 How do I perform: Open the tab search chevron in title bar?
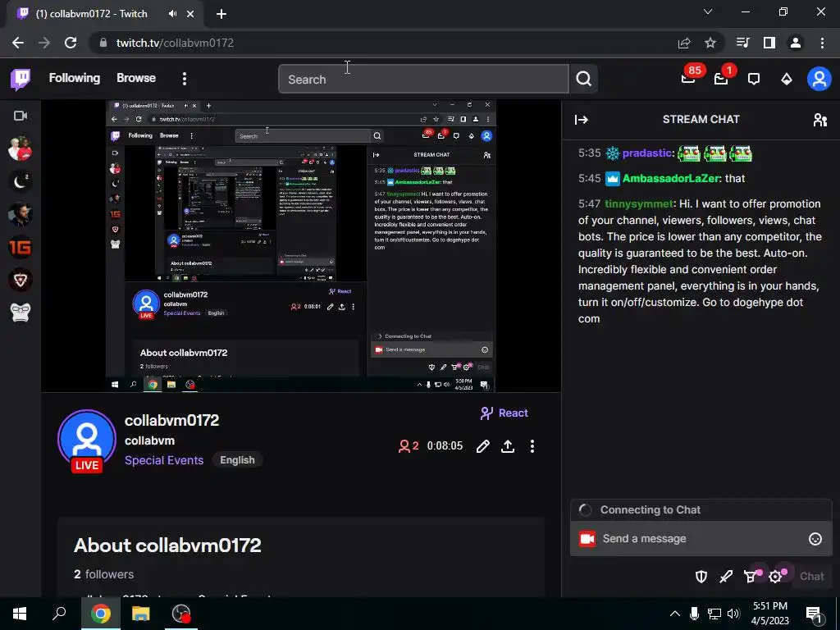point(708,11)
